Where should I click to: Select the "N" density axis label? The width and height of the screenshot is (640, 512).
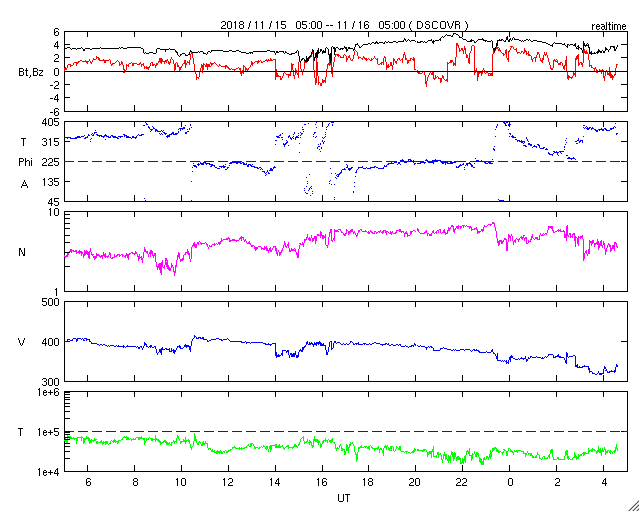(22, 252)
